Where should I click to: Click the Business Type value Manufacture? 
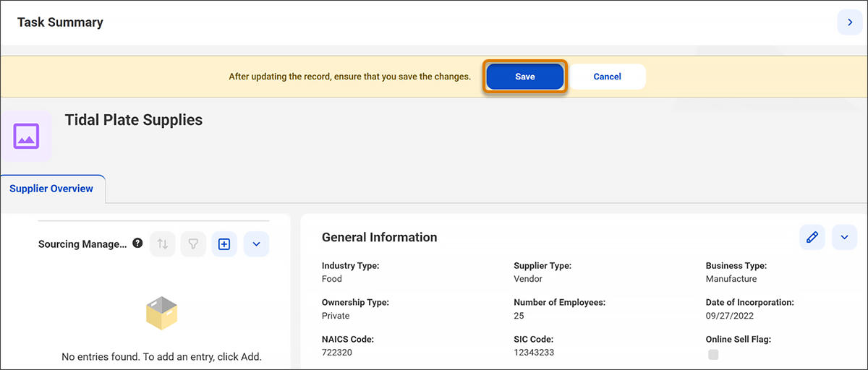pyautogui.click(x=731, y=279)
